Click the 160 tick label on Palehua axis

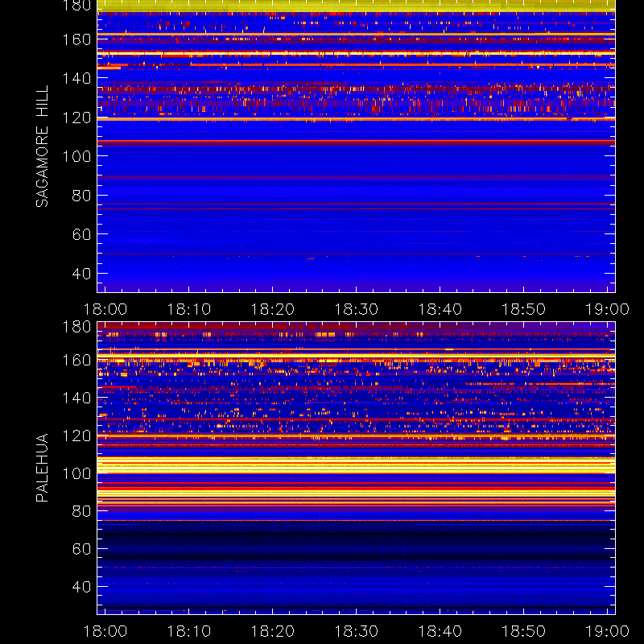tap(76, 360)
